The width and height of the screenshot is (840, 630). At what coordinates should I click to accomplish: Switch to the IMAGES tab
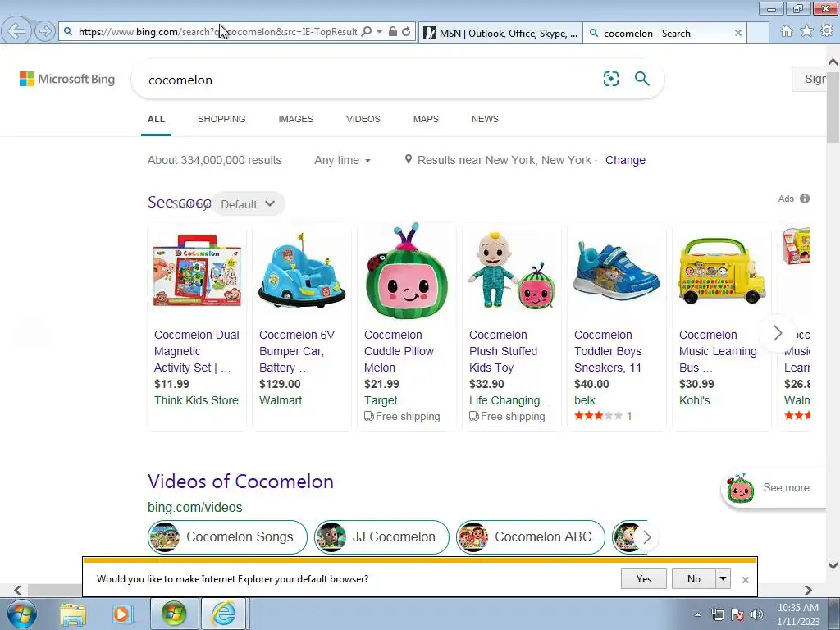[295, 119]
